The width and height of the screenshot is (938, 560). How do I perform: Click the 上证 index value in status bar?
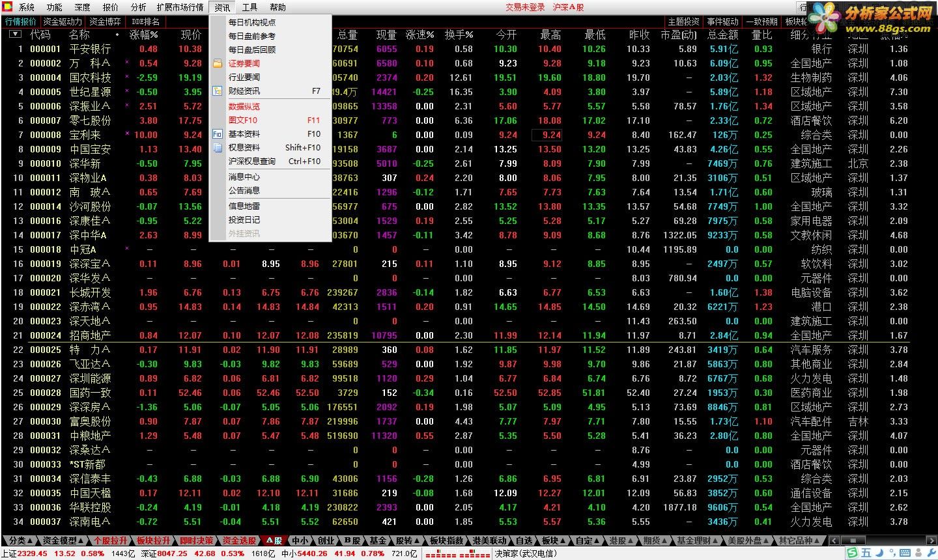click(33, 553)
